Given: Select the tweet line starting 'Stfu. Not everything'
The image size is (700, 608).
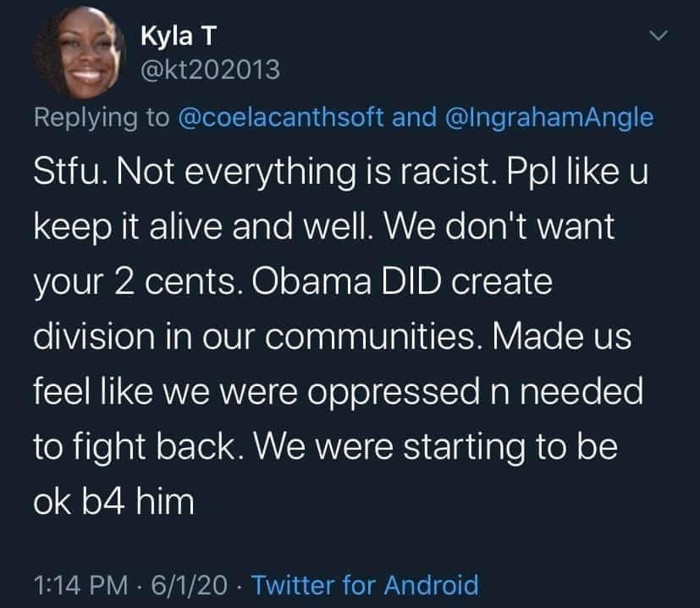Looking at the screenshot, I should pos(340,173).
